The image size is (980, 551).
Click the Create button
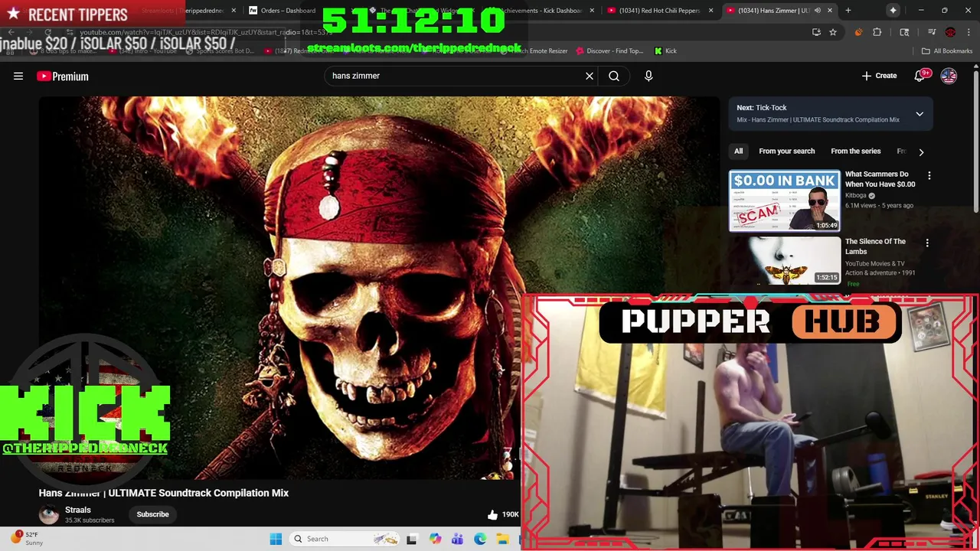coord(879,76)
